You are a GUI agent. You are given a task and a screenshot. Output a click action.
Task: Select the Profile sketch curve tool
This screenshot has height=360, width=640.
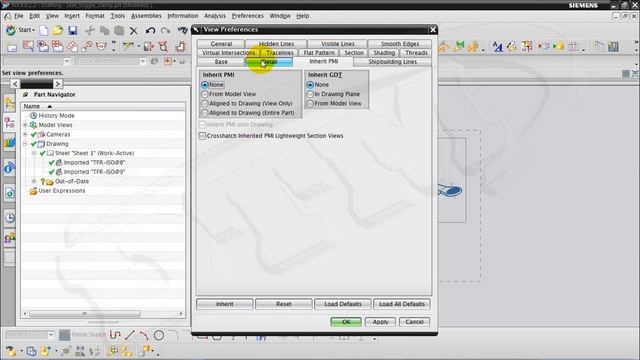coord(115,335)
